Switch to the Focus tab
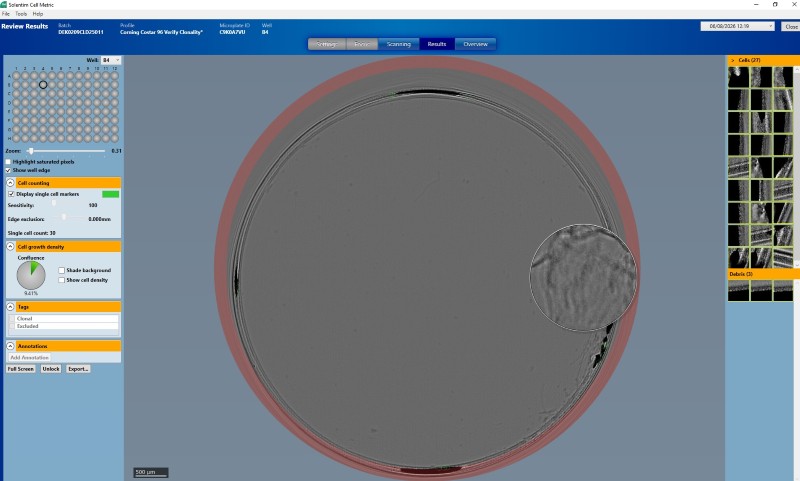 (362, 44)
